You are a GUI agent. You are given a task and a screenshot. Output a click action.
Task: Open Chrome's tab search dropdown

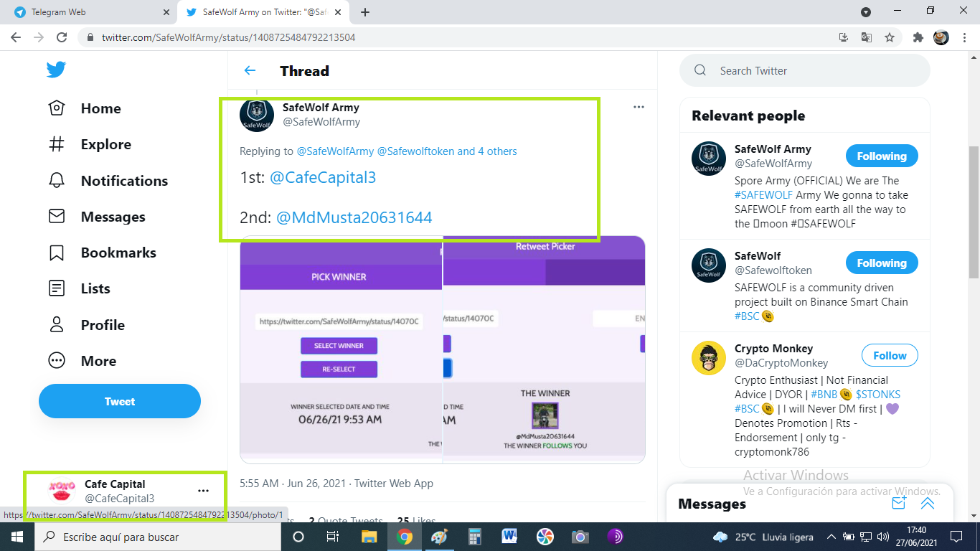866,12
